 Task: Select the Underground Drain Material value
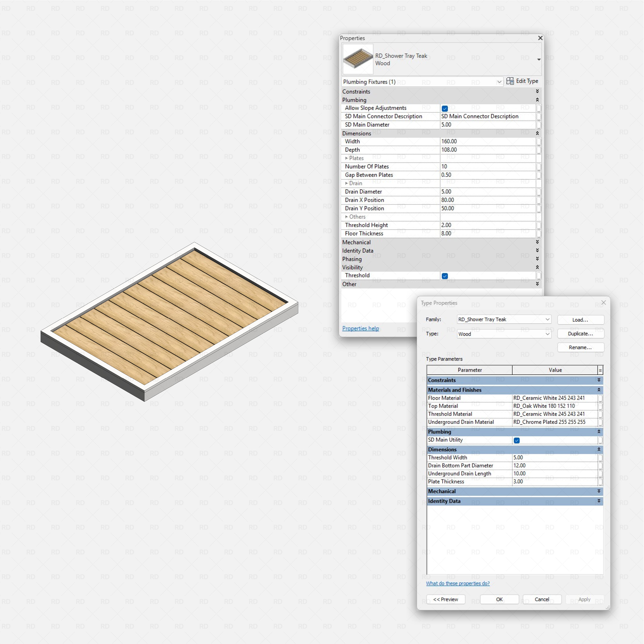[555, 422]
